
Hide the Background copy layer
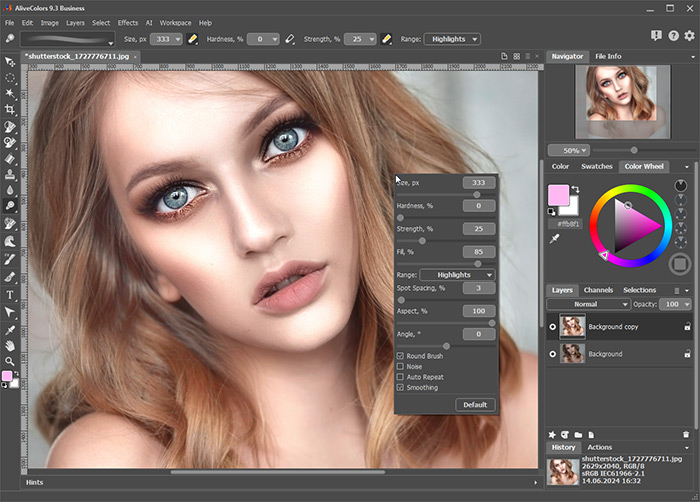point(552,327)
